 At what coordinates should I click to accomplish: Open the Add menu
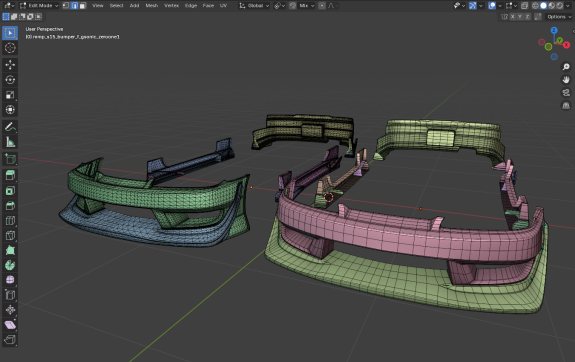pyautogui.click(x=134, y=6)
